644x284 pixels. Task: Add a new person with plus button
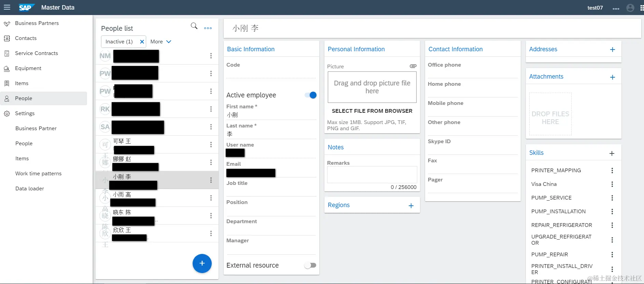coord(202,263)
